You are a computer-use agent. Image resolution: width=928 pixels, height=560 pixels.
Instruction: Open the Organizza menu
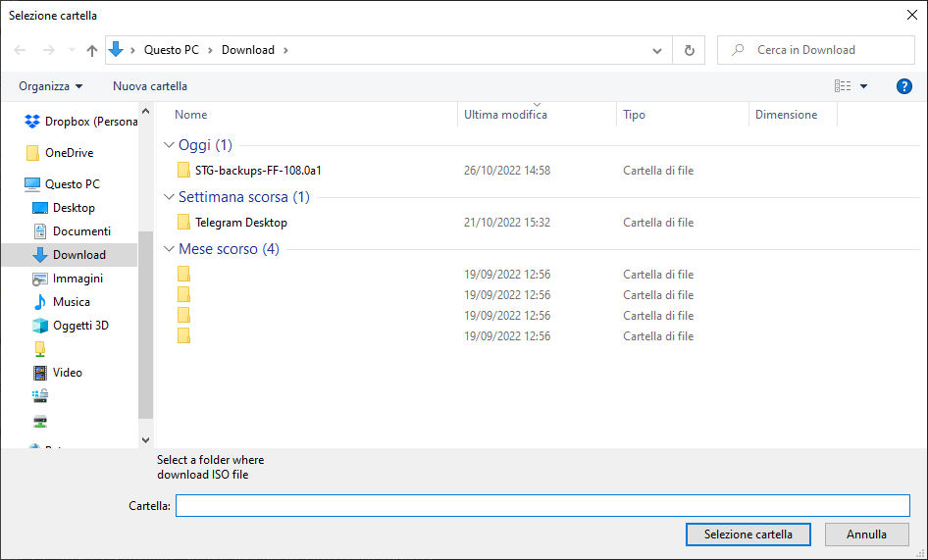[x=51, y=86]
